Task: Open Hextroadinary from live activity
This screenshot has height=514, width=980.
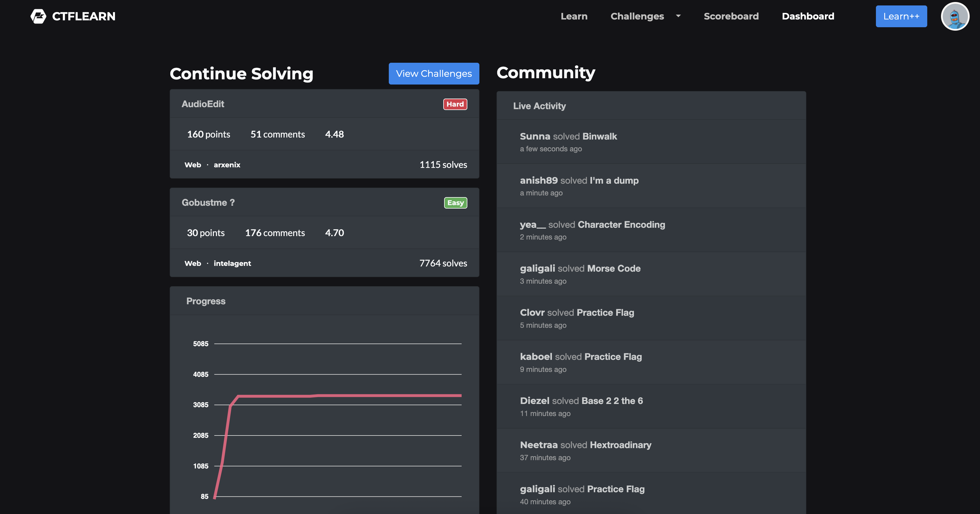Action: point(620,445)
